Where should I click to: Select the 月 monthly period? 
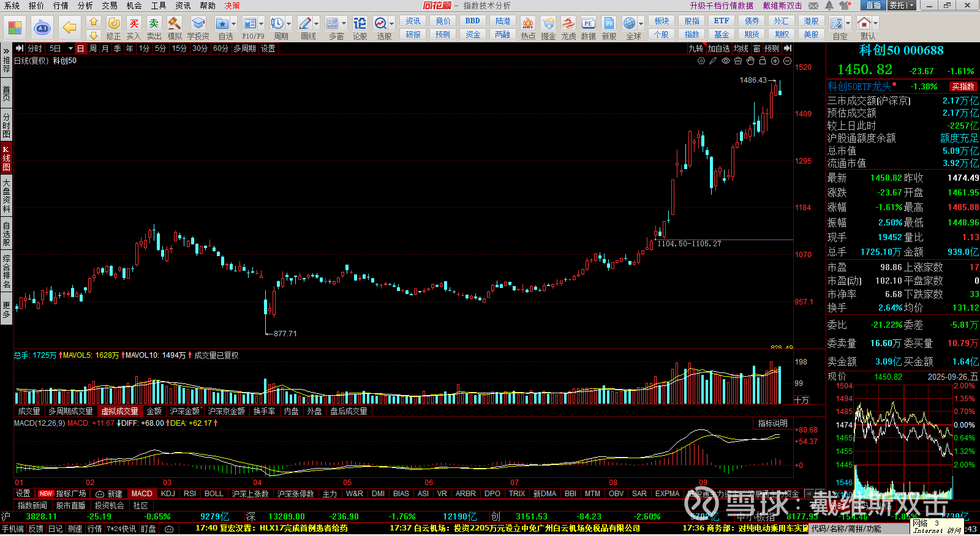105,48
